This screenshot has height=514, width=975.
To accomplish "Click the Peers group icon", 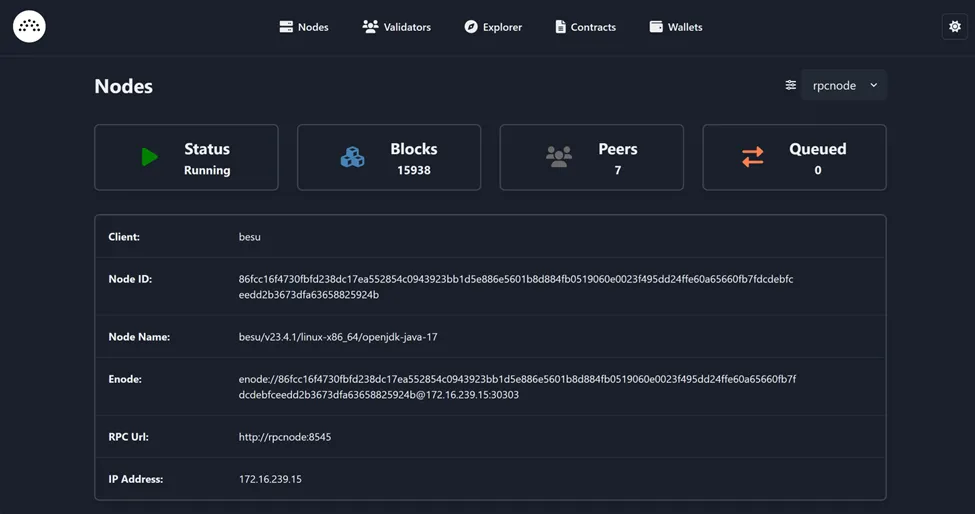I will pos(558,157).
